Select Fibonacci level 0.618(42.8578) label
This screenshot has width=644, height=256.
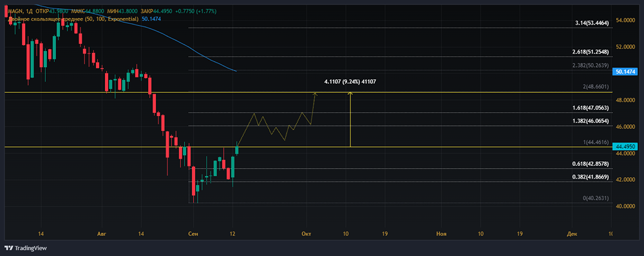coord(590,164)
